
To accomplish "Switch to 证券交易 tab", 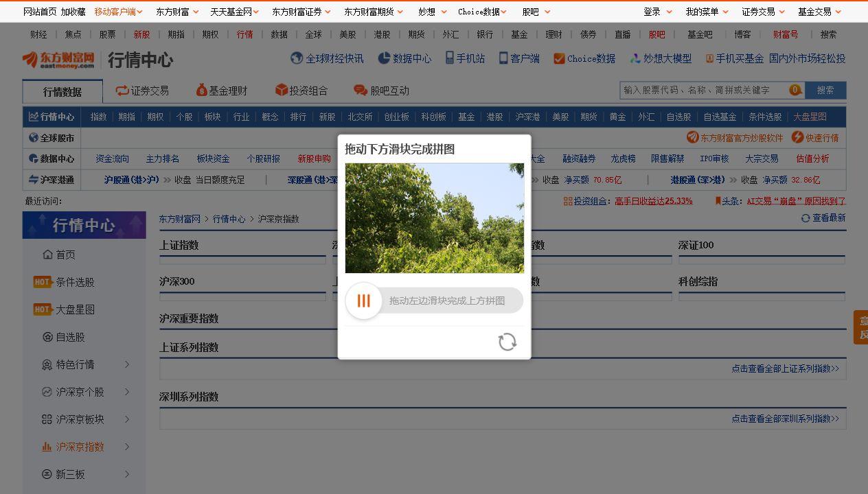I will [142, 91].
